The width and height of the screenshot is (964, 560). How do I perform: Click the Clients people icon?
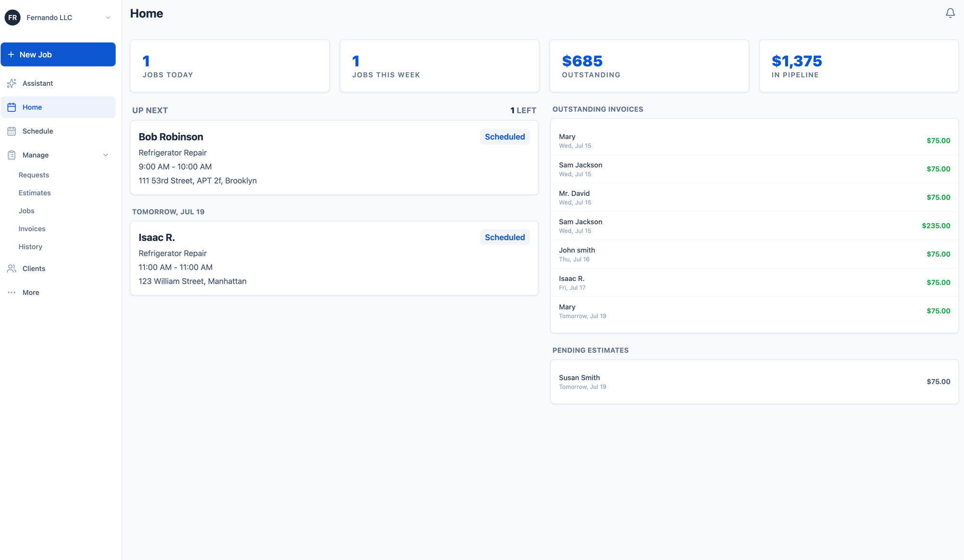coord(12,268)
